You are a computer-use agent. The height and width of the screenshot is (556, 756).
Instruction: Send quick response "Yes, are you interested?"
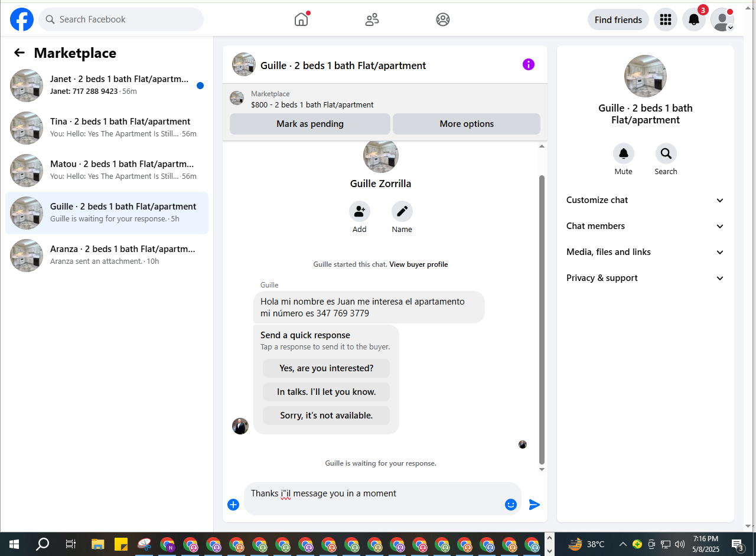(326, 368)
